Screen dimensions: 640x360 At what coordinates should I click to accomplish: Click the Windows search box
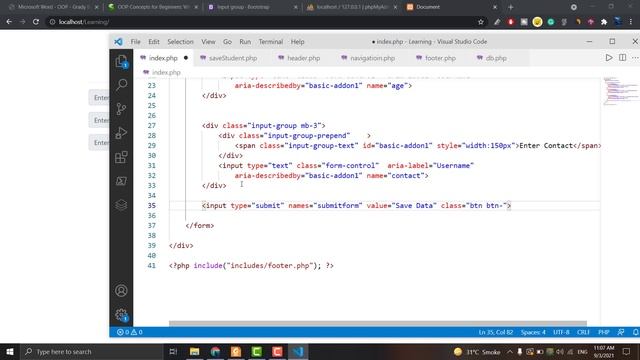tap(92, 351)
